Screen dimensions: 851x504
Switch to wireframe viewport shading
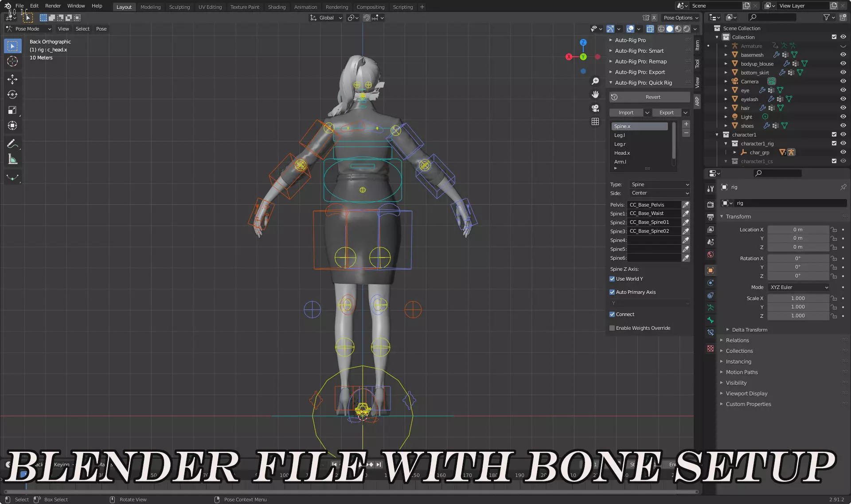pyautogui.click(x=661, y=29)
